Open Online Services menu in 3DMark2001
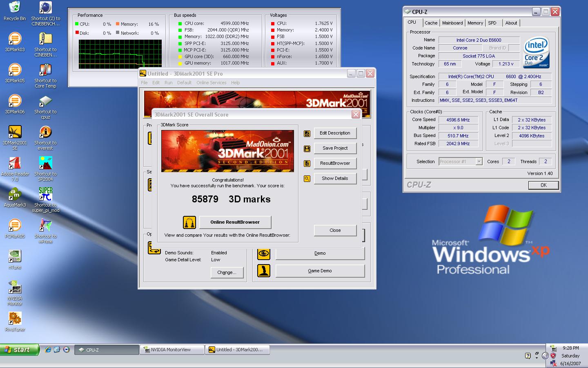The height and width of the screenshot is (368, 588). 211,83
